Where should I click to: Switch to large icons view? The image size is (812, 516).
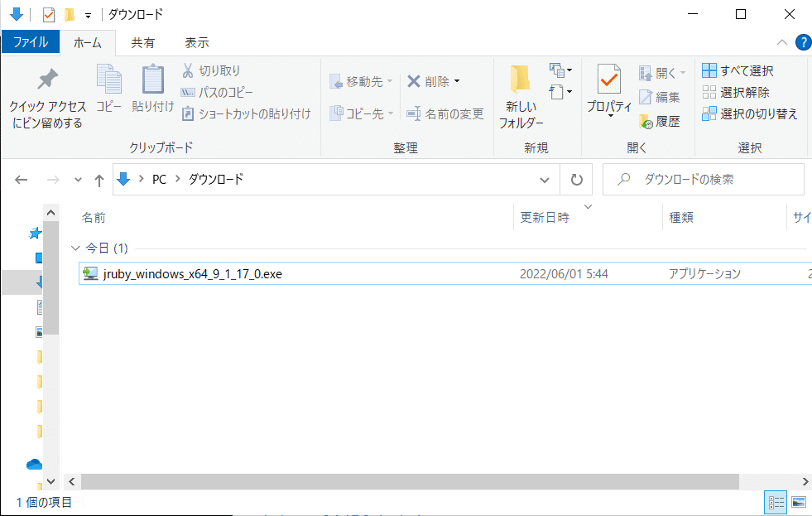[799, 502]
